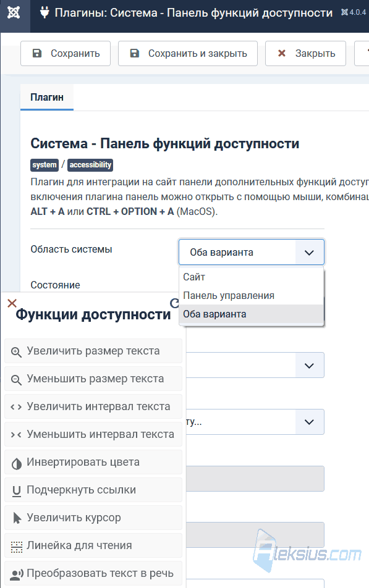Click the Функции доступности panel title
This screenshot has width=369, height=588.
[93, 314]
